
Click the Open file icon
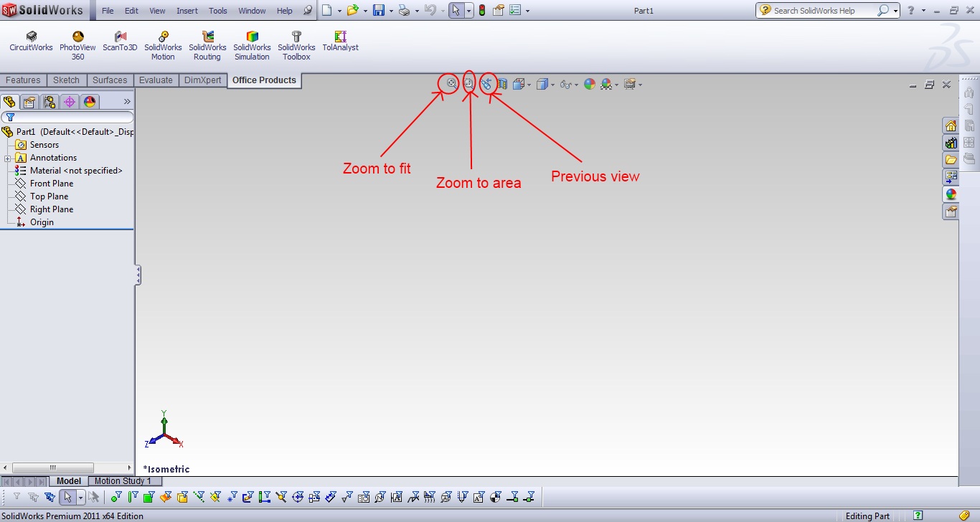[x=352, y=10]
